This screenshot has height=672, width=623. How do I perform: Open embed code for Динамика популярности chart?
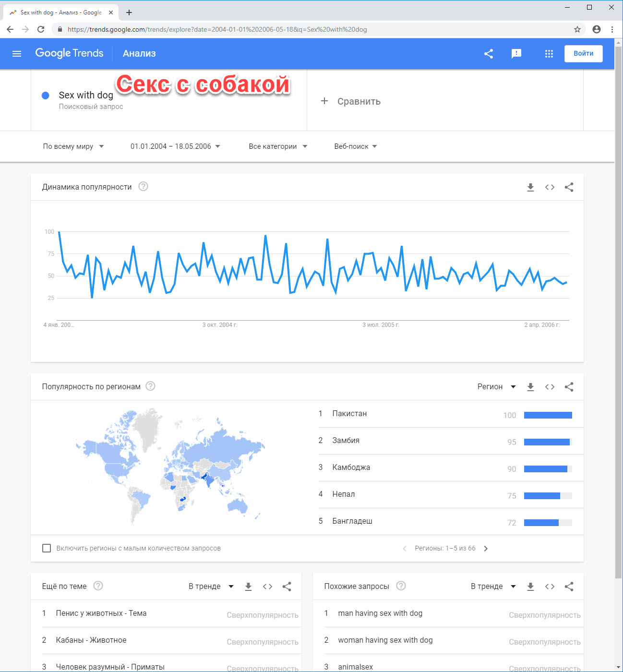[550, 187]
